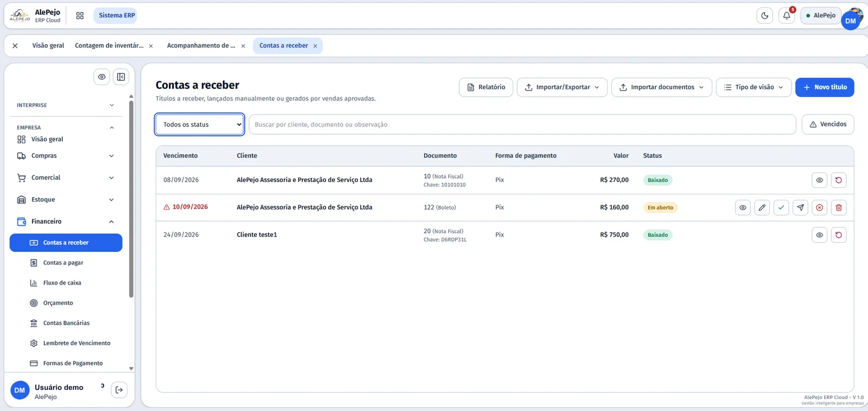Collapse sidebar panel icon
Image resolution: width=868 pixels, height=411 pixels.
(121, 77)
